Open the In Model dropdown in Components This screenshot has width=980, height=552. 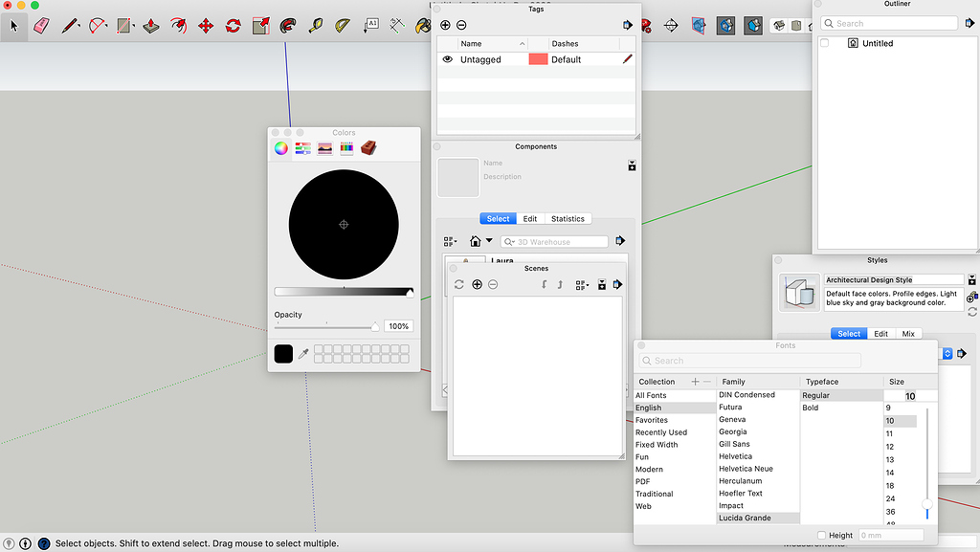(490, 241)
